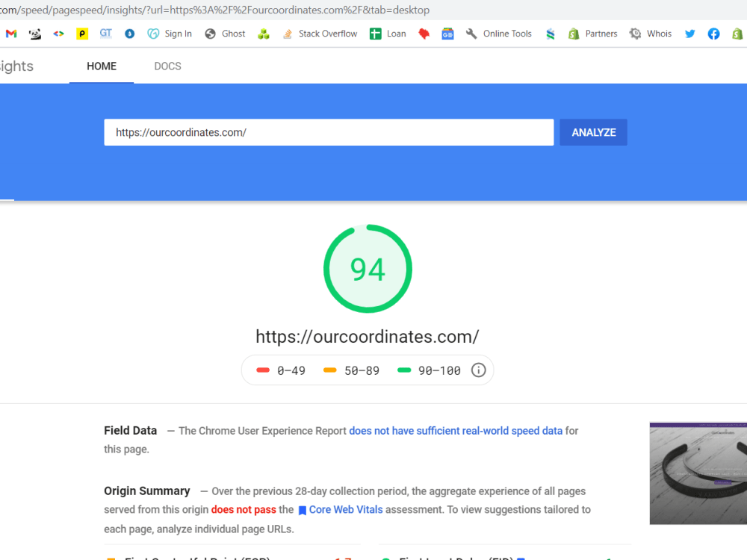Screen dimensions: 747x560
Task: Open the red map-shaped bookmark
Action: [x=424, y=34]
